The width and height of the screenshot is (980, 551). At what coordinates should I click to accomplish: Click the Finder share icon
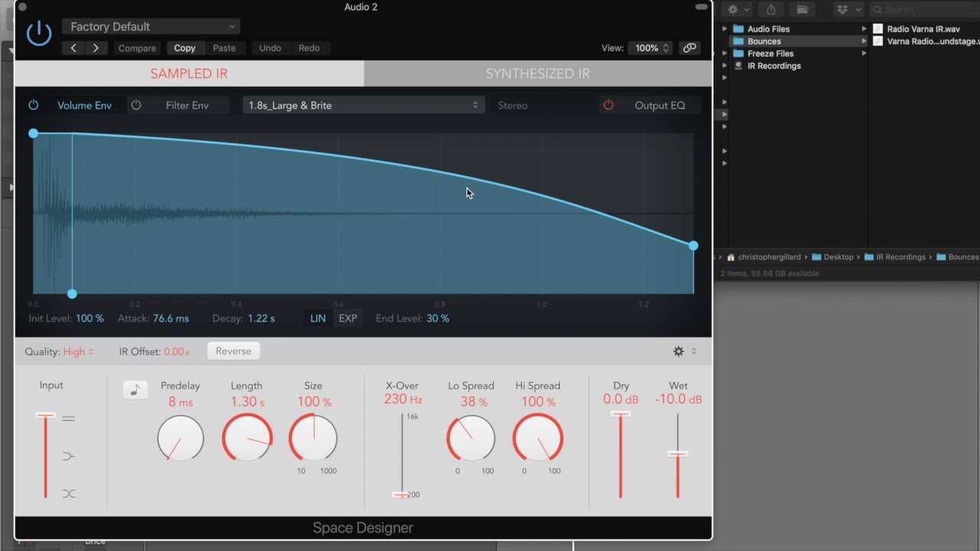[x=771, y=9]
